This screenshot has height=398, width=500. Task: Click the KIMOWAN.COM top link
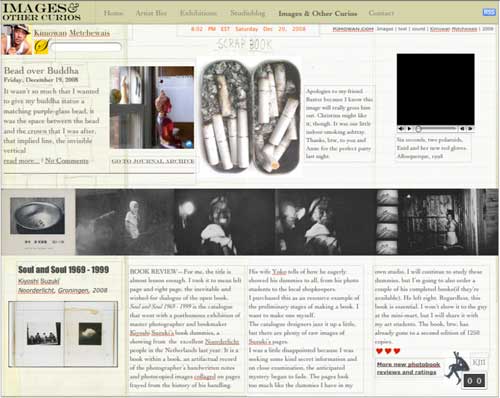pos(353,29)
